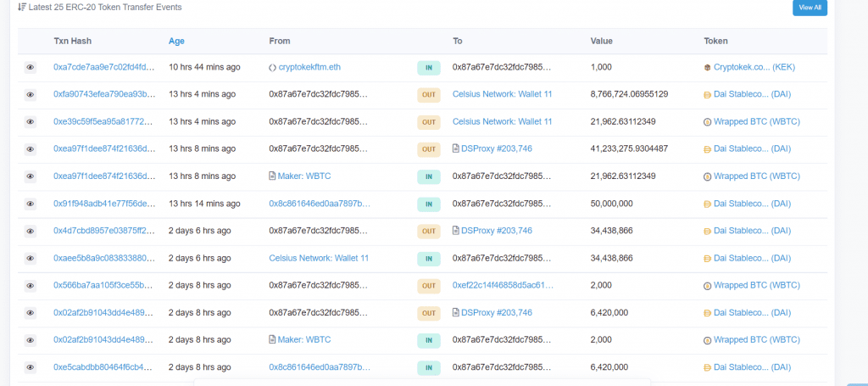The height and width of the screenshot is (386, 868).
Task: Open transaction 0xaee5b8a9c083833880
Action: coord(104,258)
